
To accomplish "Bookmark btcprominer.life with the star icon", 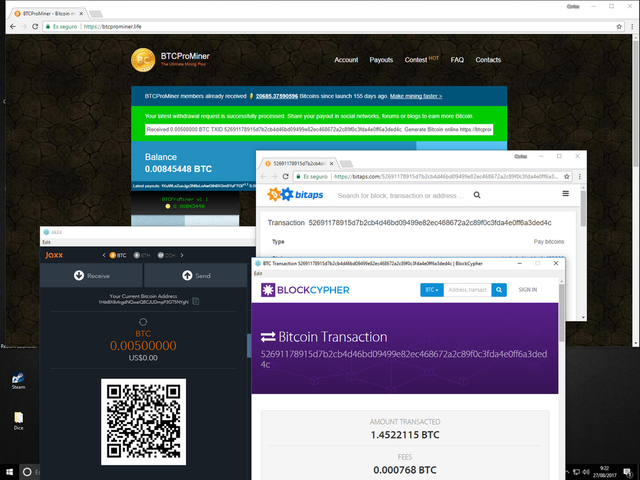I will tap(619, 27).
